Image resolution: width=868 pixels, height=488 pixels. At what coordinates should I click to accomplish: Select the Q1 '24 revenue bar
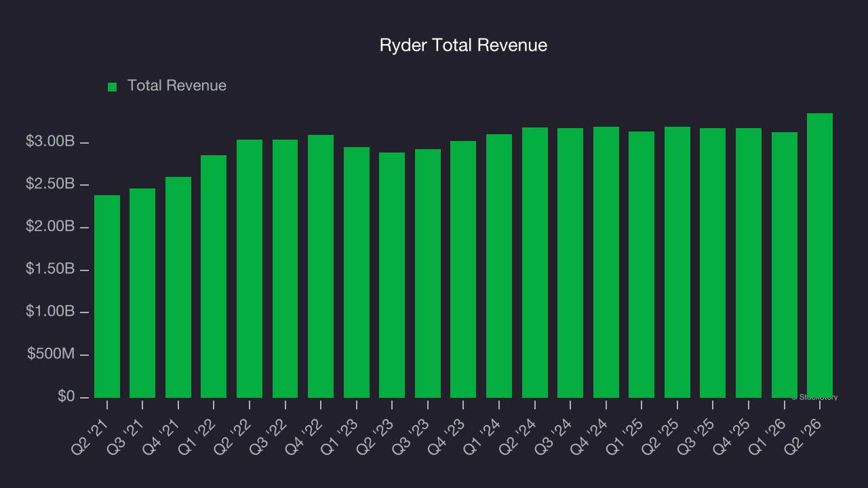point(499,266)
